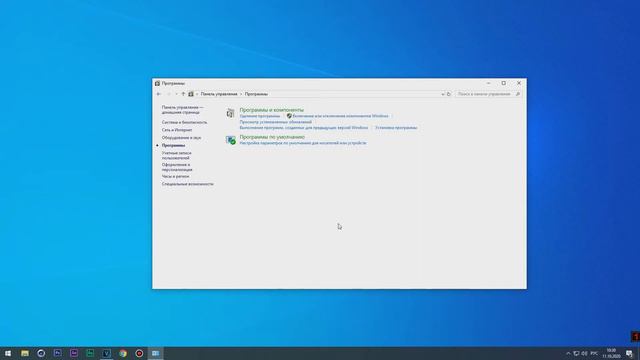Image resolution: width=640 pixels, height=360 pixels.
Task: Click the Control Panel icon in the address bar
Action: point(191,94)
